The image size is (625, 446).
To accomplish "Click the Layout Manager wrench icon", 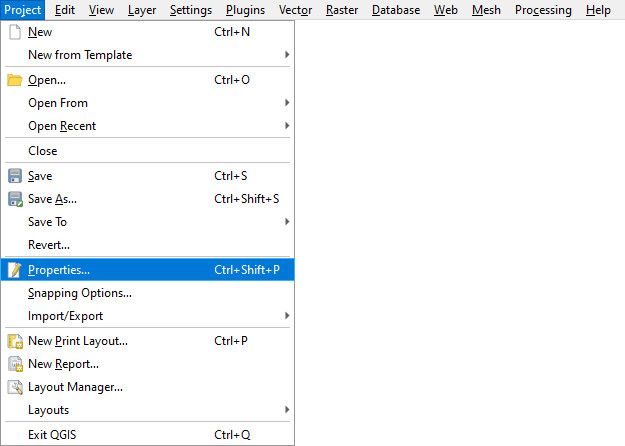I will click(15, 387).
